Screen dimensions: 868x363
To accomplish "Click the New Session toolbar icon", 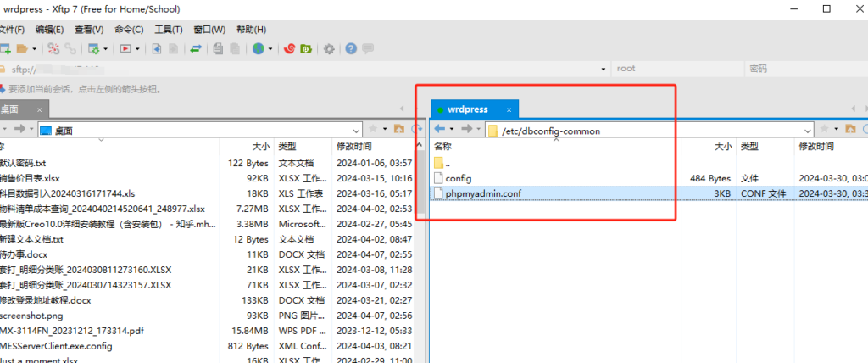I will point(4,49).
